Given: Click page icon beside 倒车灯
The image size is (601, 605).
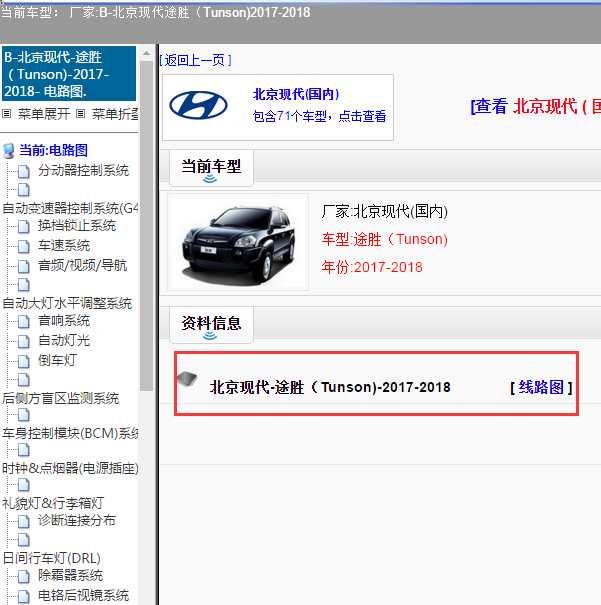Looking at the screenshot, I should 24,361.
